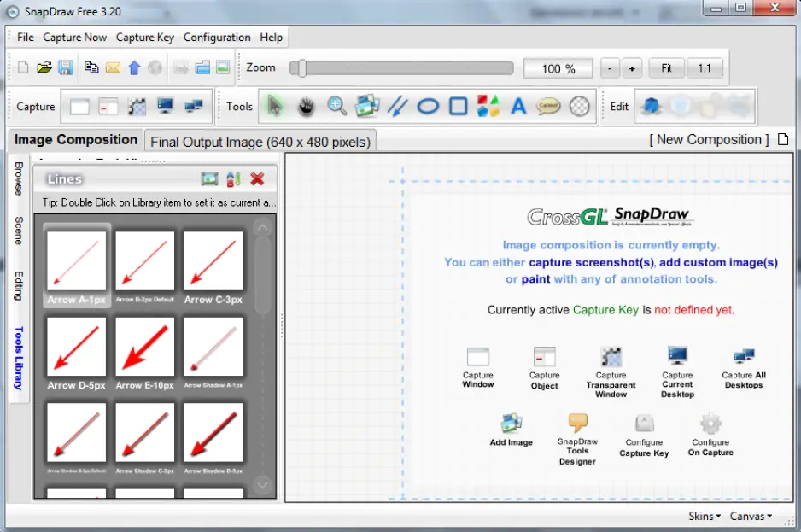Screen dimensions: 801x532
Task: Close the Lines library with red X
Action: (257, 178)
